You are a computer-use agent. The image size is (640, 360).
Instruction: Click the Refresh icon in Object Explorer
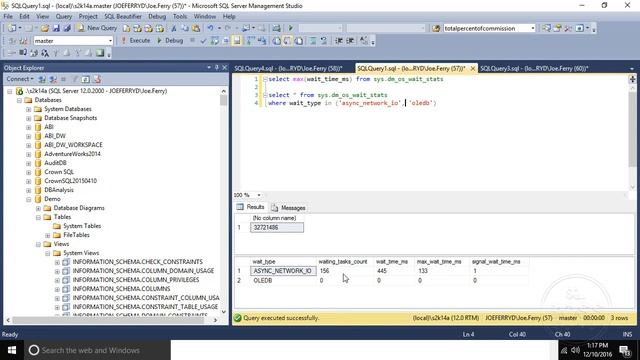(86, 79)
